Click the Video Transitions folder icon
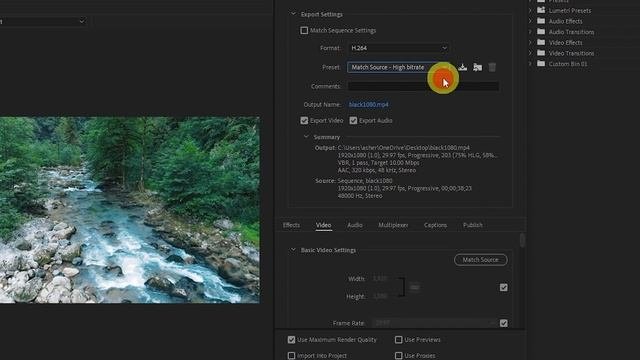Image resolution: width=640 pixels, height=360 pixels. click(x=541, y=53)
